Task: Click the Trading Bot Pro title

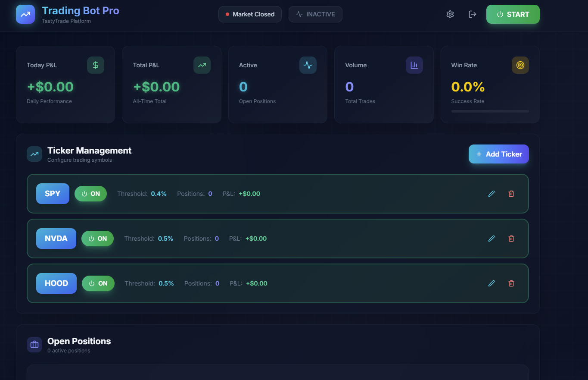Action: [81, 11]
